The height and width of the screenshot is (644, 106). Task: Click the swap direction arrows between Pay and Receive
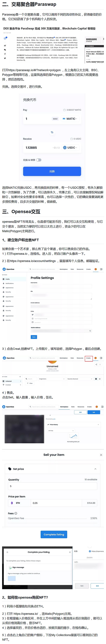(x=52, y=132)
